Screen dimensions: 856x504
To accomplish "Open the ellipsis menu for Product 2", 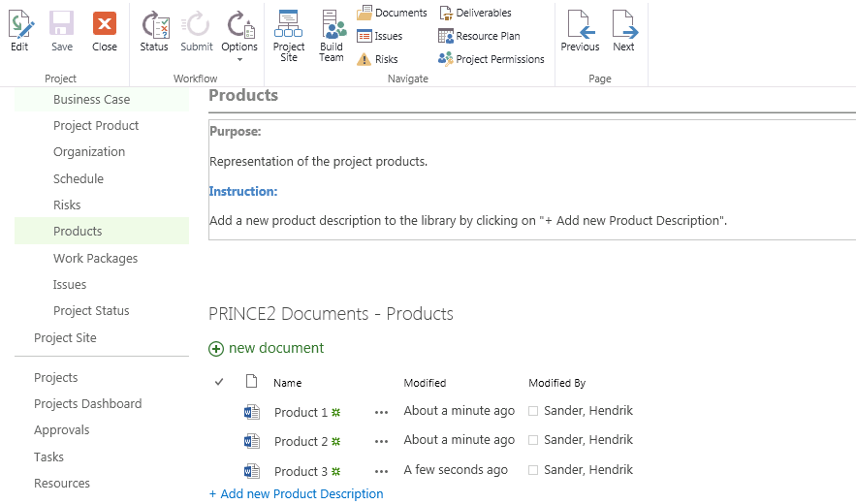I will [381, 442].
